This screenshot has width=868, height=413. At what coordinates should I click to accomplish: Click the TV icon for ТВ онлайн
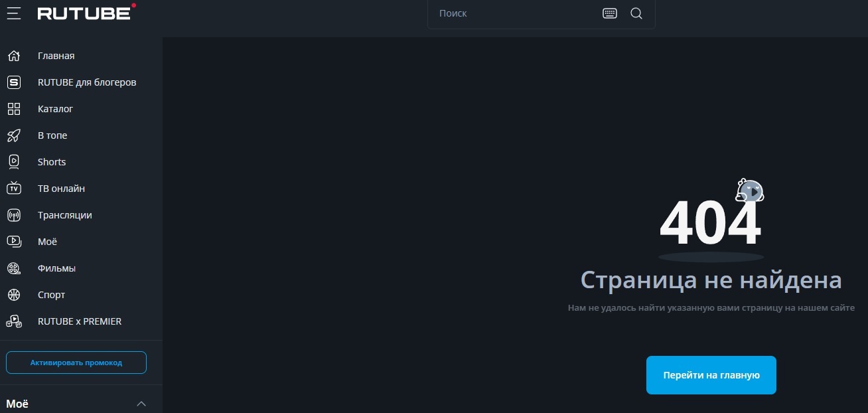click(14, 189)
